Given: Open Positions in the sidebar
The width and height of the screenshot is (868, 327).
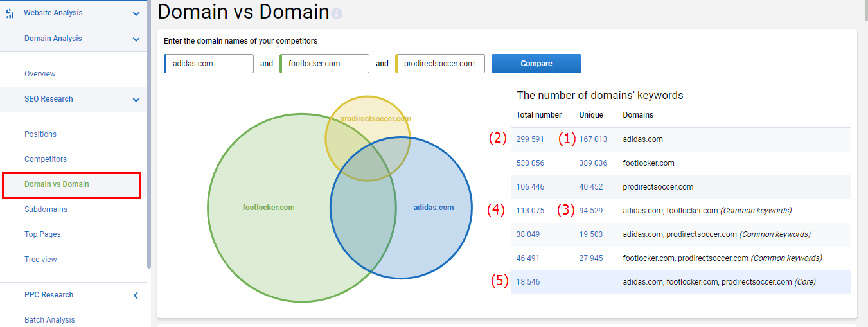Looking at the screenshot, I should (40, 134).
